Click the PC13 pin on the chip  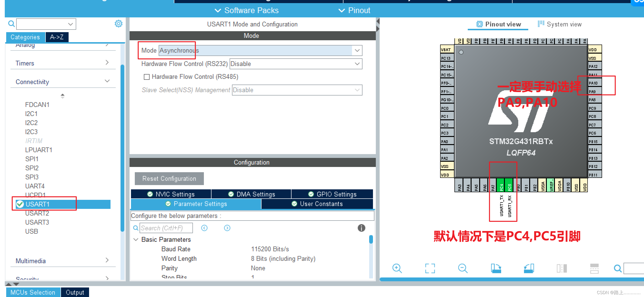pos(447,58)
